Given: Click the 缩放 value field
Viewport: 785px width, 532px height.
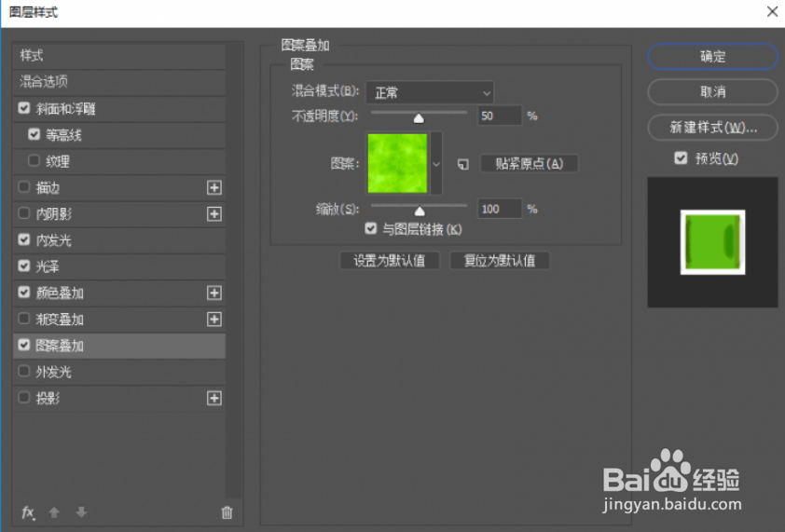Looking at the screenshot, I should (500, 209).
